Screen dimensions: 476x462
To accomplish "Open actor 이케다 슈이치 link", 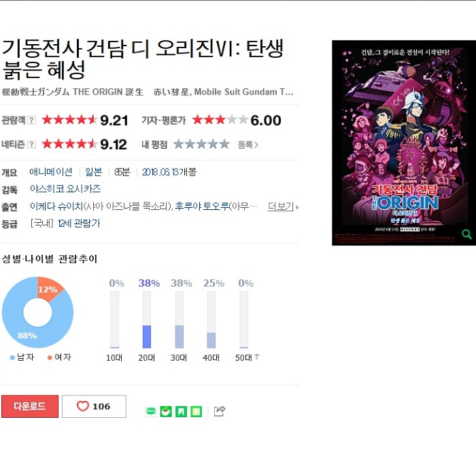I will 56,207.
